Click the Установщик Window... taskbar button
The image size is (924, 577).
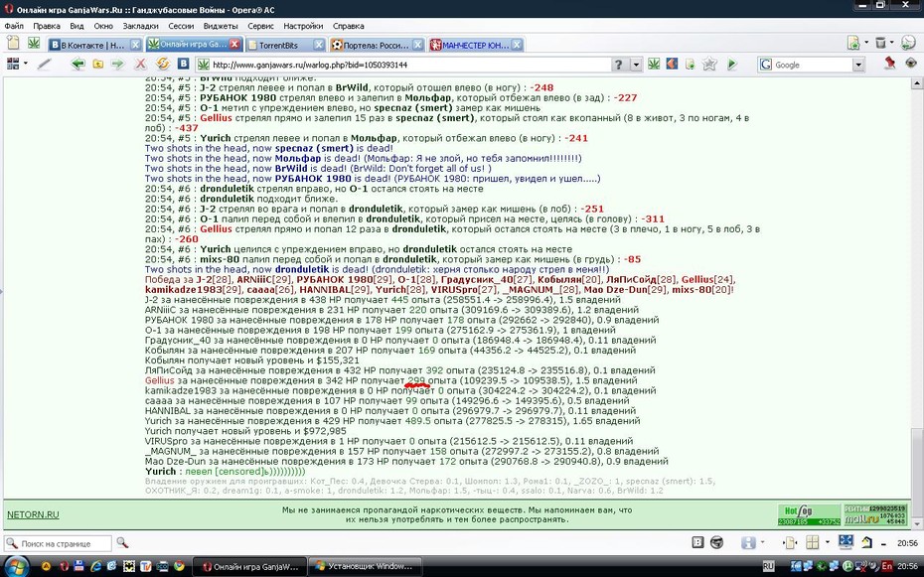pos(366,566)
